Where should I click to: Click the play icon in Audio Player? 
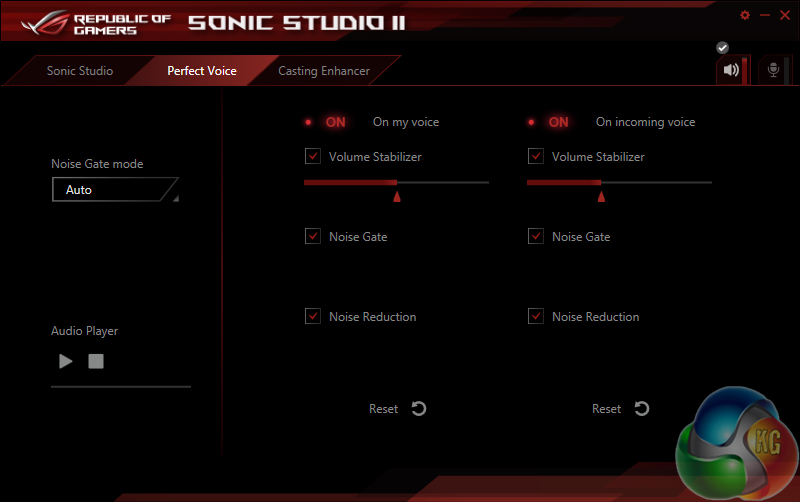[x=66, y=361]
